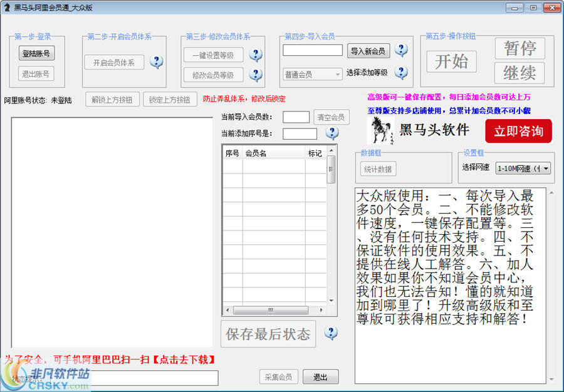The image size is (564, 392).
Task: Click the 继续 button
Action: [520, 73]
